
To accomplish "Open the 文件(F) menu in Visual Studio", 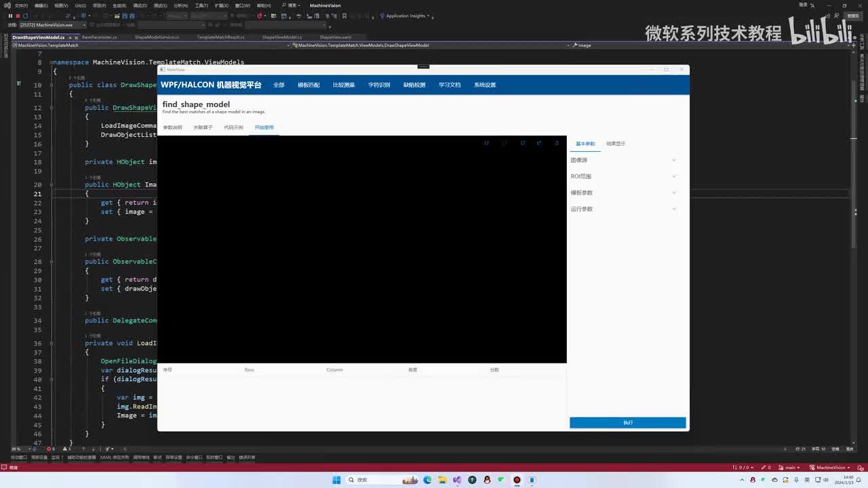I will [x=21, y=5].
